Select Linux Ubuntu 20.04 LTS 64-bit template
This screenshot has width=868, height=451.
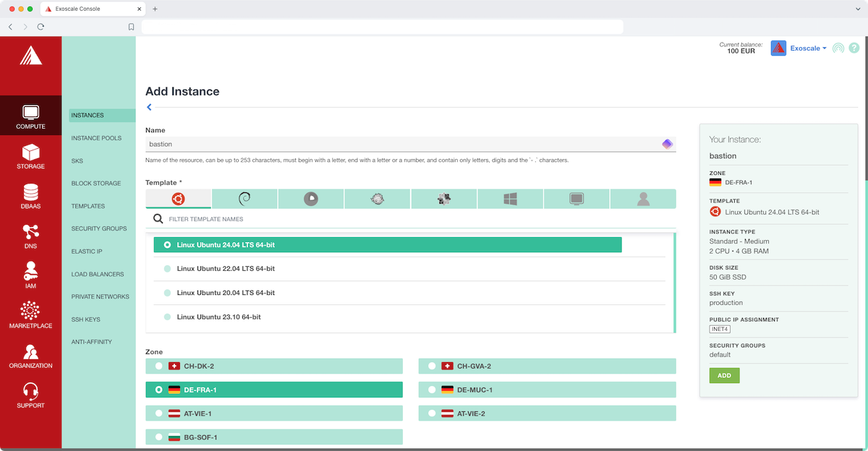(409, 293)
